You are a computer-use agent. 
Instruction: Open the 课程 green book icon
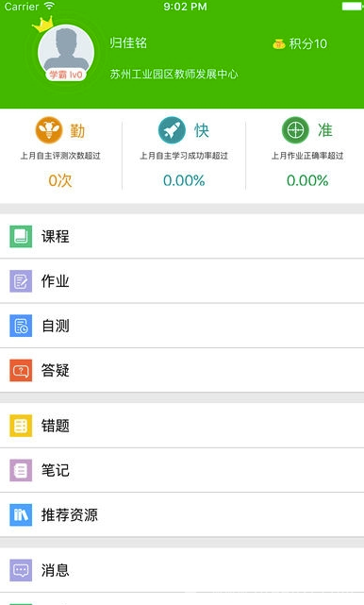(x=21, y=237)
